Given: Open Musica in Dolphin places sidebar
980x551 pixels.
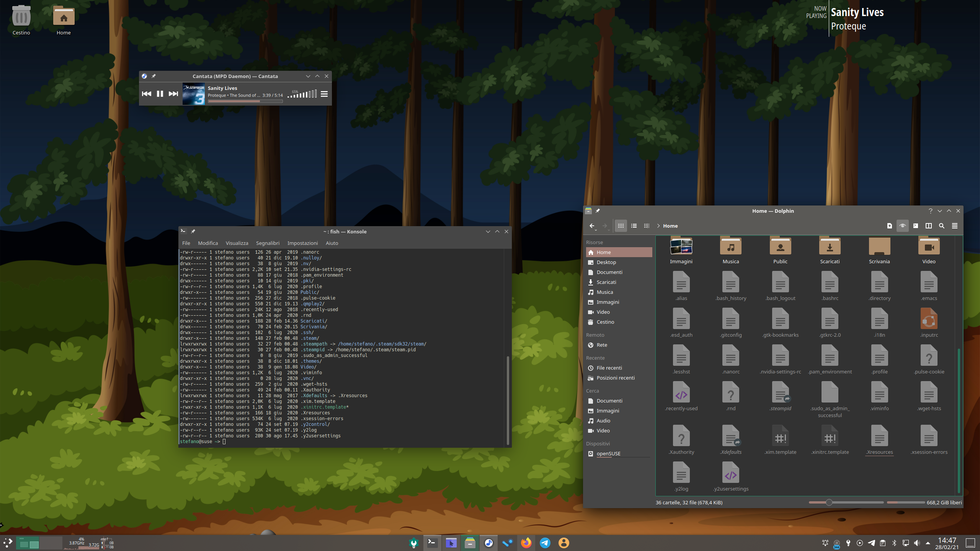Looking at the screenshot, I should coord(619,292).
